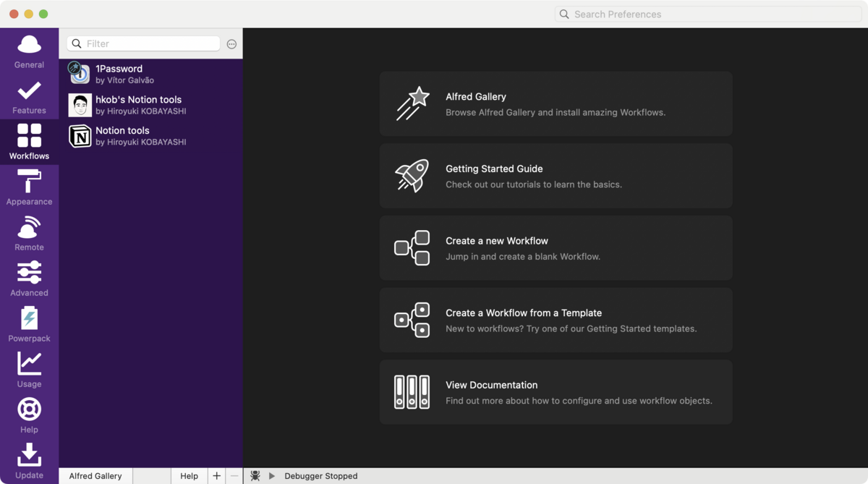
Task: Click 'Jump in and create a blank Workflow' text
Action: (x=523, y=257)
